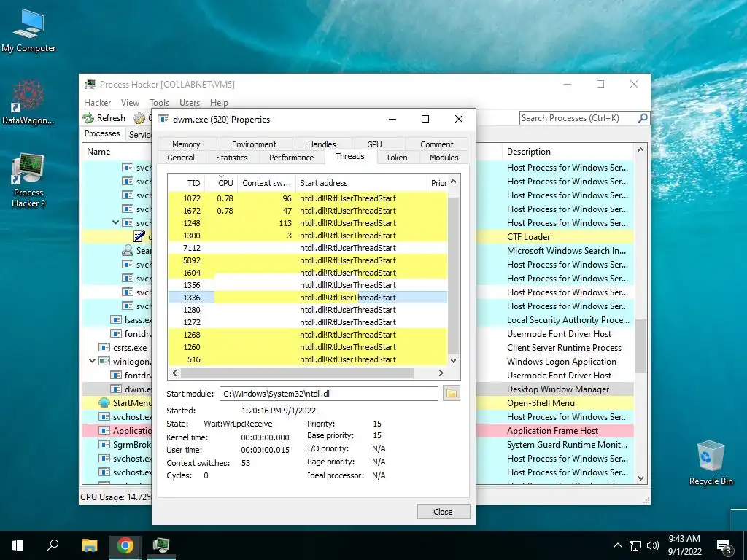The height and width of the screenshot is (560, 747).
Task: Select the StartMenu process globe icon
Action: (104, 402)
